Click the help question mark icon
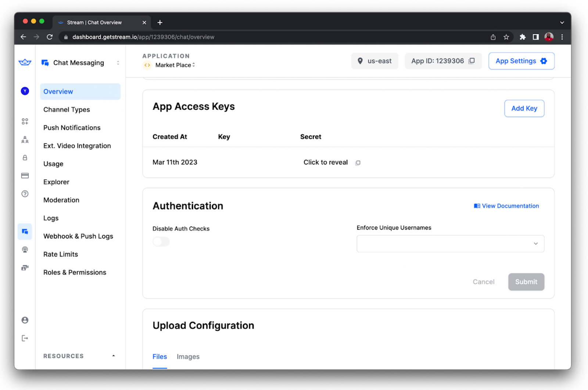 pyautogui.click(x=25, y=194)
